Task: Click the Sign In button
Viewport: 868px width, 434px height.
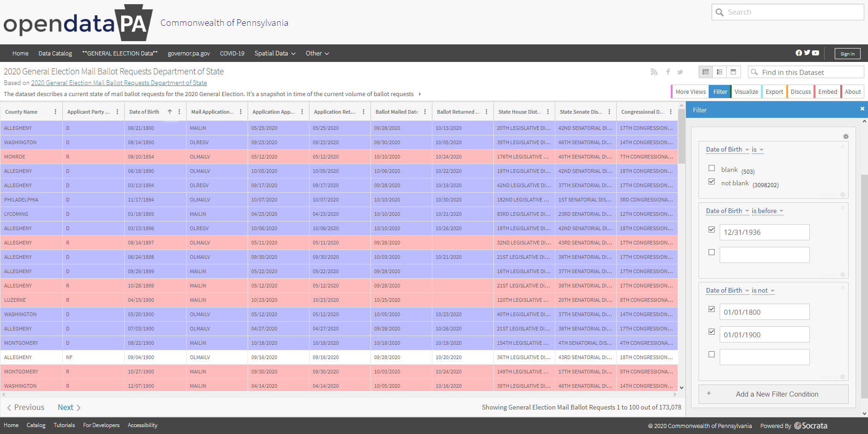Action: click(847, 54)
